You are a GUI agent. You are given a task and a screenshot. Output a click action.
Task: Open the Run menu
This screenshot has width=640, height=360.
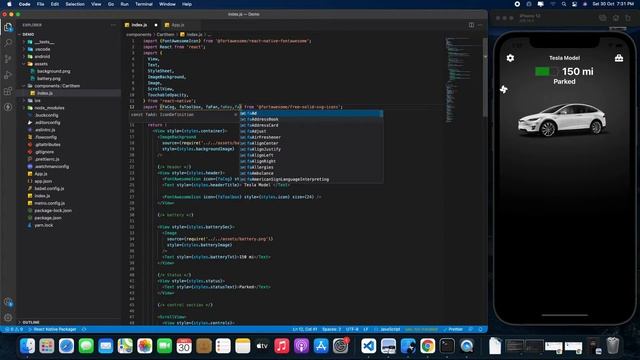pos(124,4)
